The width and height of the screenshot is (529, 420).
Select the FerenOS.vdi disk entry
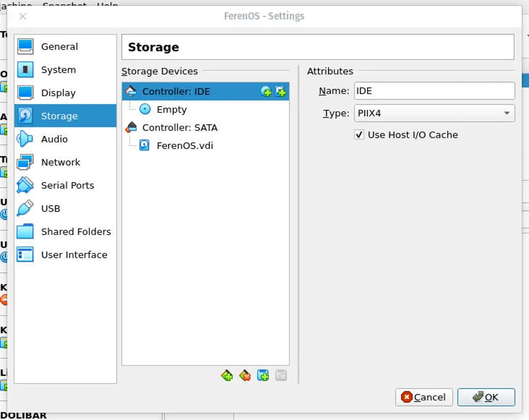coord(205,146)
